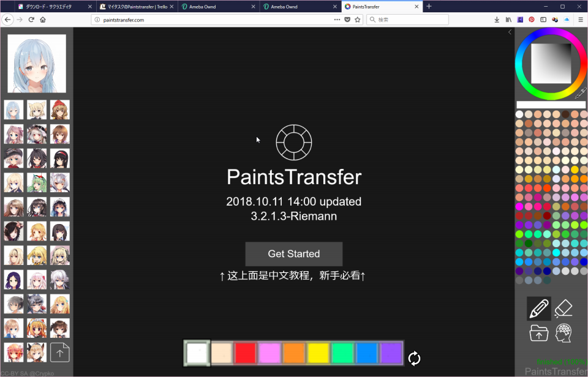Bookmark this page with the star icon
Viewport: 588px width, 377px height.
click(x=358, y=20)
